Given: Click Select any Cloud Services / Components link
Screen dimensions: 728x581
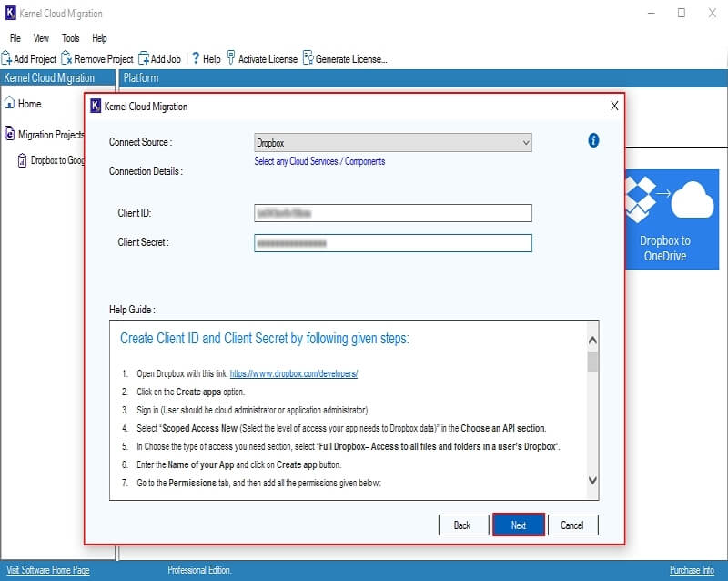Looking at the screenshot, I should [319, 161].
